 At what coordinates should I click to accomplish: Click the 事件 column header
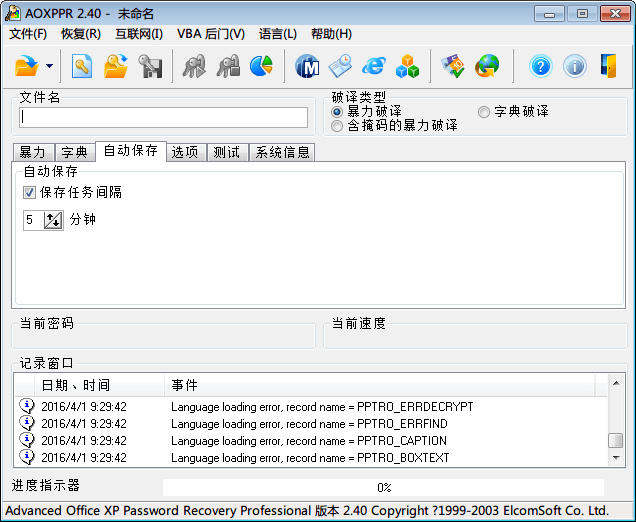point(380,385)
